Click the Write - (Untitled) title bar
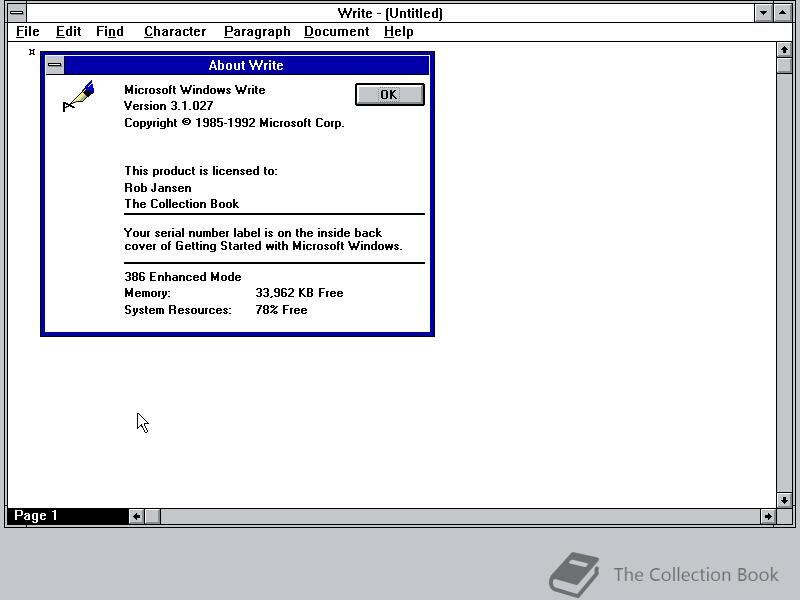 coord(390,13)
